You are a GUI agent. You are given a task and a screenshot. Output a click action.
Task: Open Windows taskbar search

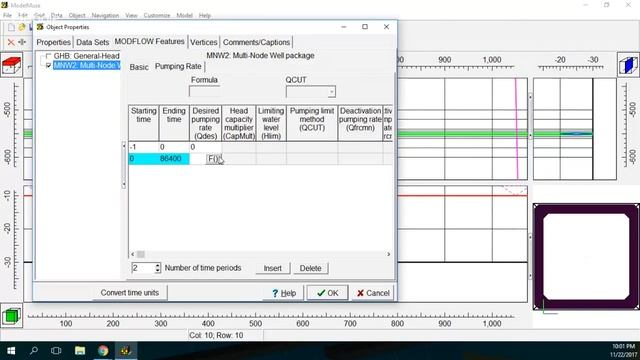point(33,351)
